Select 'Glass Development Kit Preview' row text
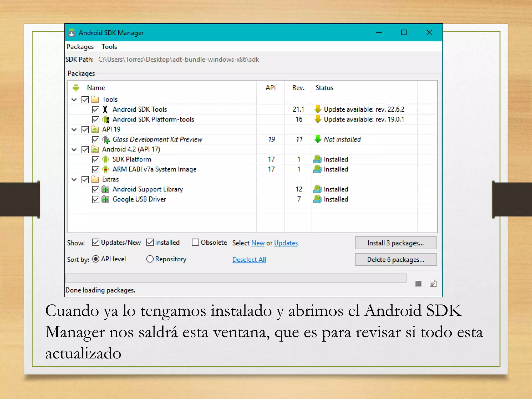The height and width of the screenshot is (399, 532). 157,139
